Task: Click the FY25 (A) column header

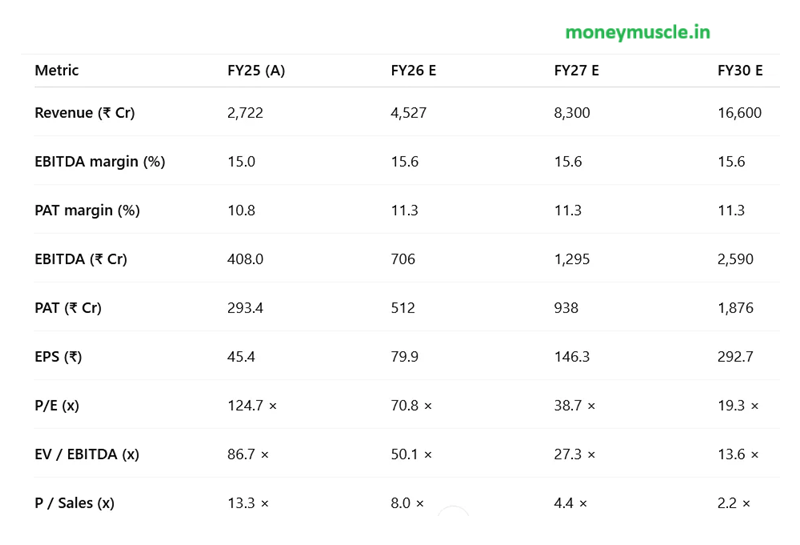Action: (x=256, y=70)
